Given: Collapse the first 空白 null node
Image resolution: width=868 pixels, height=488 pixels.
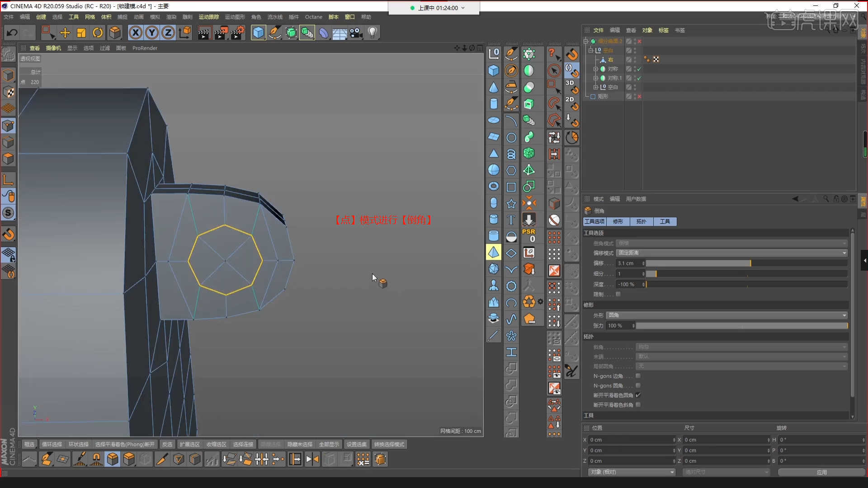Looking at the screenshot, I should [x=590, y=51].
